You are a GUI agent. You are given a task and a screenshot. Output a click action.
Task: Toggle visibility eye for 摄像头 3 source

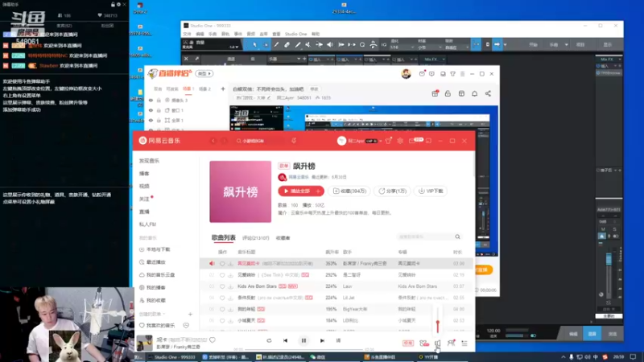151,100
